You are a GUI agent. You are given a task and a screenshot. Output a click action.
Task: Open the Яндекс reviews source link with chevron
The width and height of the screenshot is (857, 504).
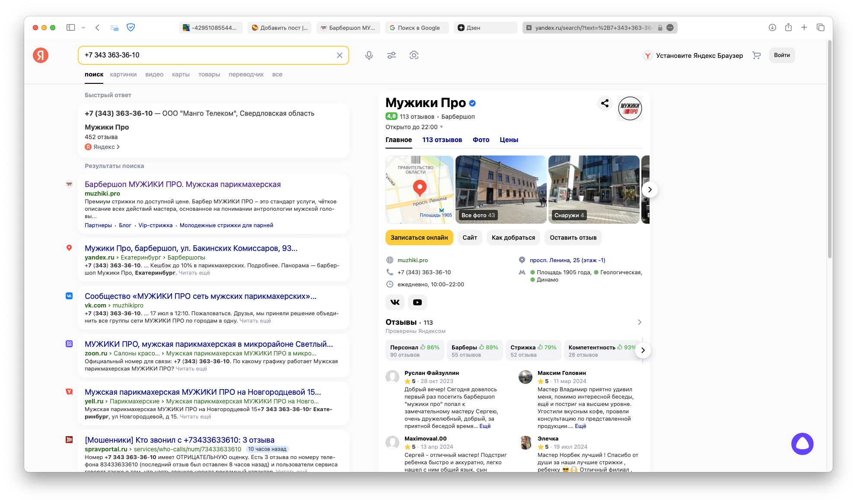102,147
